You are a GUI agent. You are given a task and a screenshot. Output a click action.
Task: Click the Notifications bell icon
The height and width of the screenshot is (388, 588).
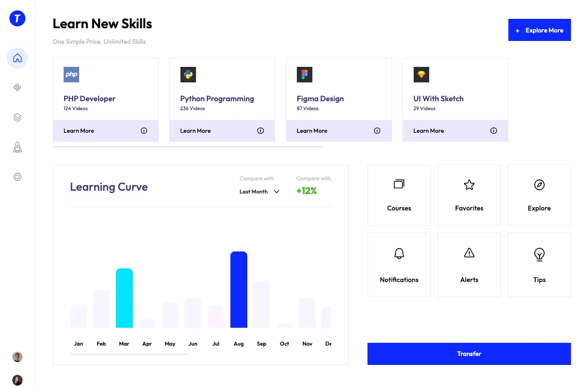point(399,253)
